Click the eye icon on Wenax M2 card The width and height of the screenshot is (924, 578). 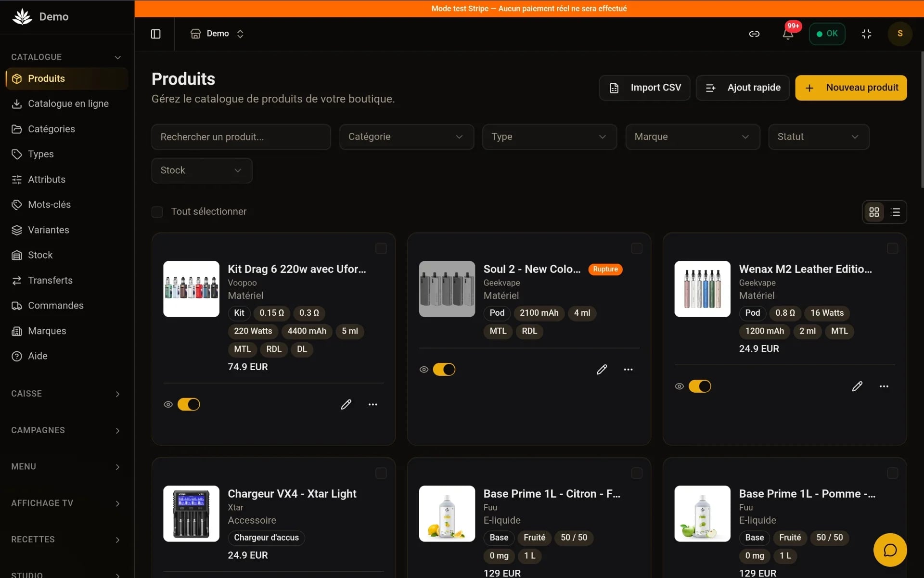(x=679, y=386)
